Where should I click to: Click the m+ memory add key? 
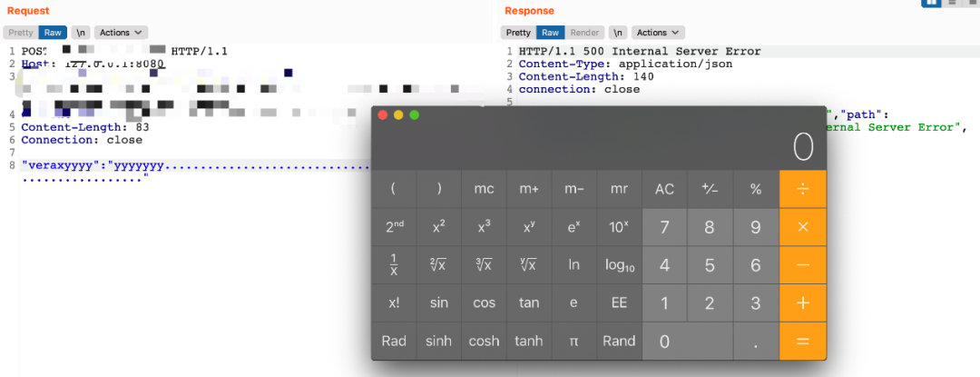(529, 190)
